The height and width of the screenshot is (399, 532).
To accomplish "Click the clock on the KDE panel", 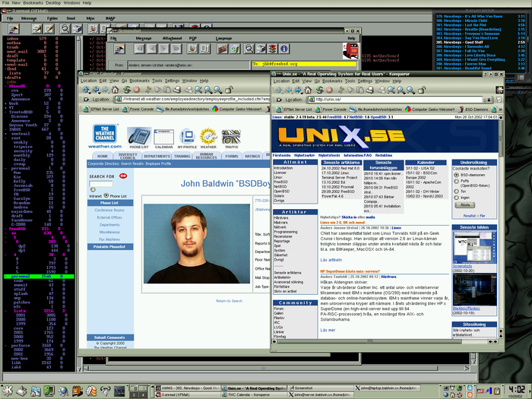I will (517, 389).
